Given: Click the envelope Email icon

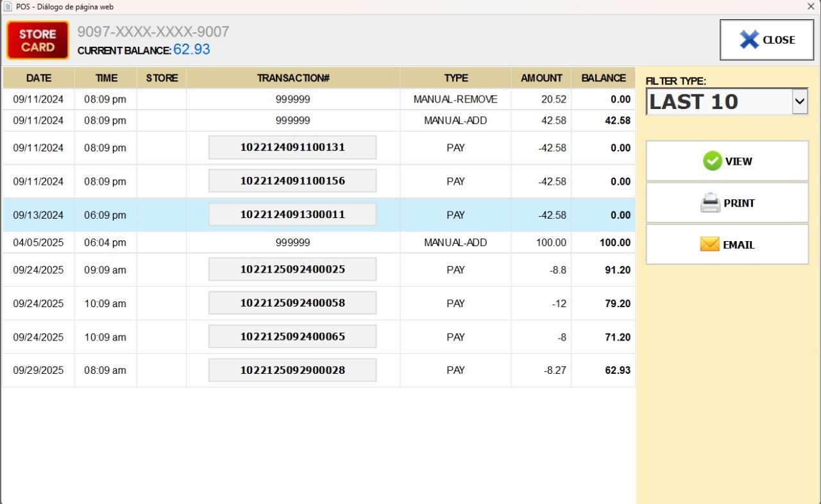Looking at the screenshot, I should [x=709, y=244].
